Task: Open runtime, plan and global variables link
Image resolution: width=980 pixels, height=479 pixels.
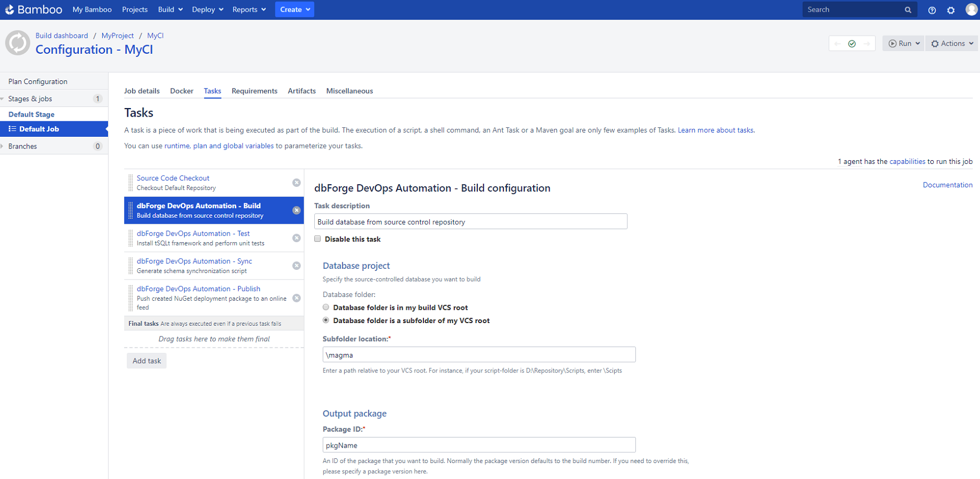Action: (219, 146)
